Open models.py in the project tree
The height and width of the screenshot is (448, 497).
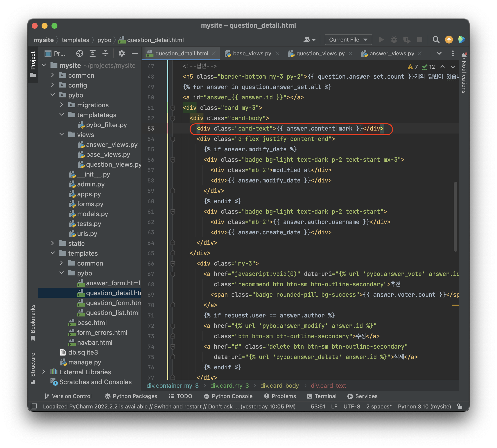92,214
